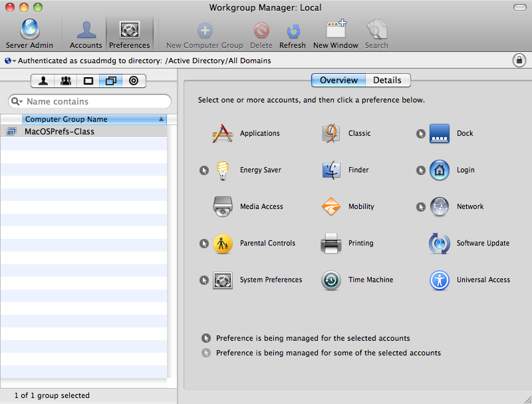Viewport: 532px width, 404px height.
Task: Switch to the Overview tab
Action: (x=338, y=80)
